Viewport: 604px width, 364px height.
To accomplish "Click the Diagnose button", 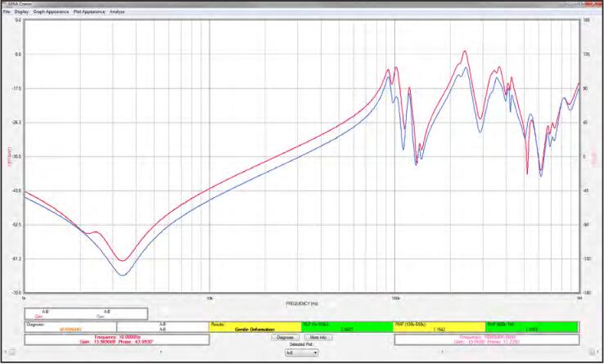I will tap(285, 337).
